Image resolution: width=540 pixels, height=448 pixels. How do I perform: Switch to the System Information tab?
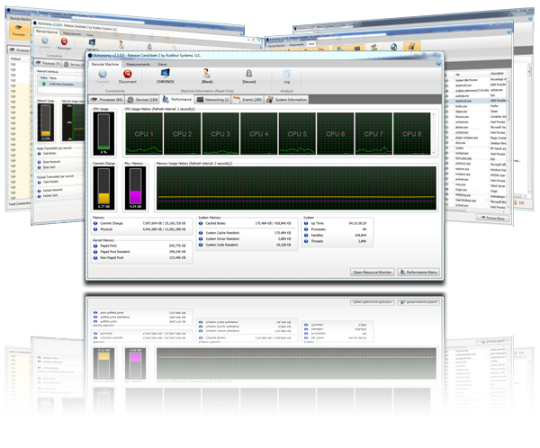click(287, 100)
